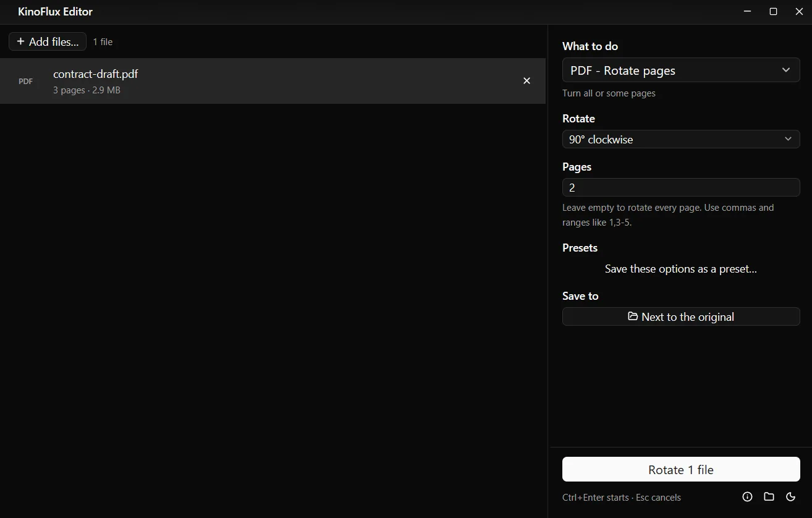Select the contract-draft.pdf file row
Screen dimensions: 812x518
click(x=273, y=81)
